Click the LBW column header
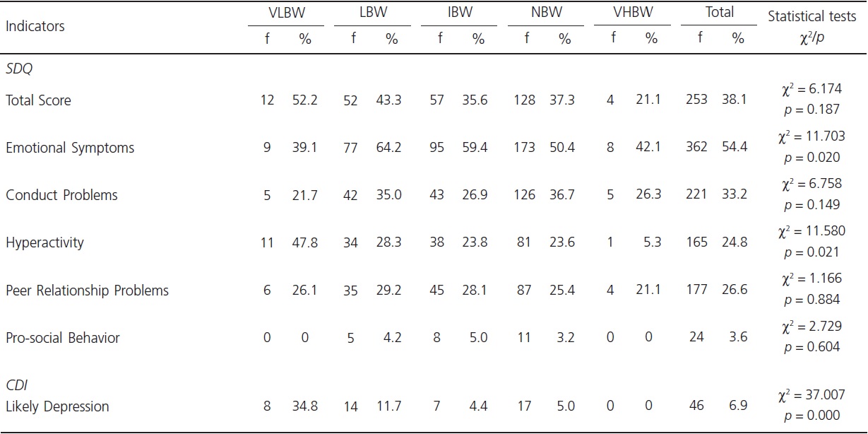 (373, 13)
